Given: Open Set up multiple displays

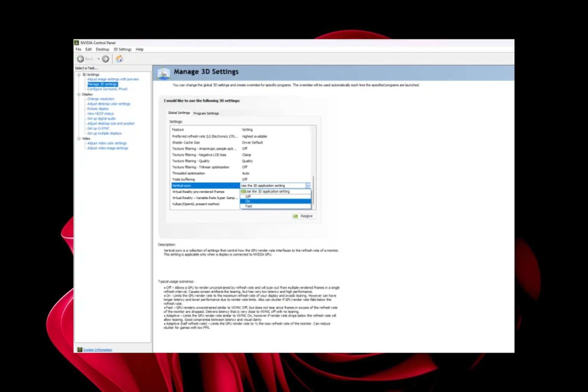Looking at the screenshot, I should pos(104,134).
